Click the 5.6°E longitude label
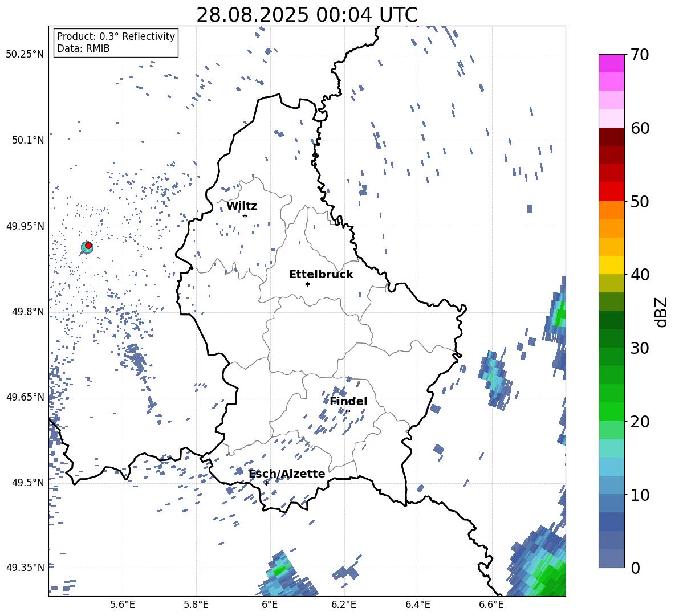 (123, 605)
